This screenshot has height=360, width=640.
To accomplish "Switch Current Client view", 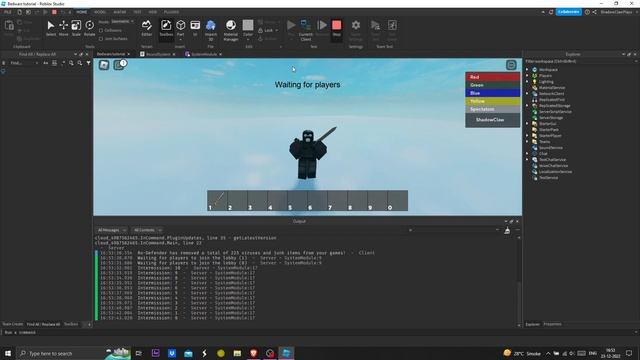I will click(306, 29).
